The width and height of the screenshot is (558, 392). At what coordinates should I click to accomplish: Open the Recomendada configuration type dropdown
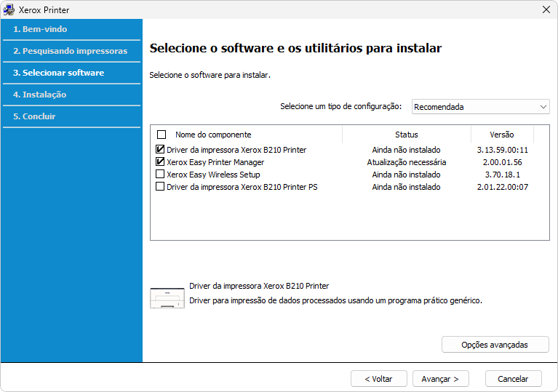click(480, 107)
